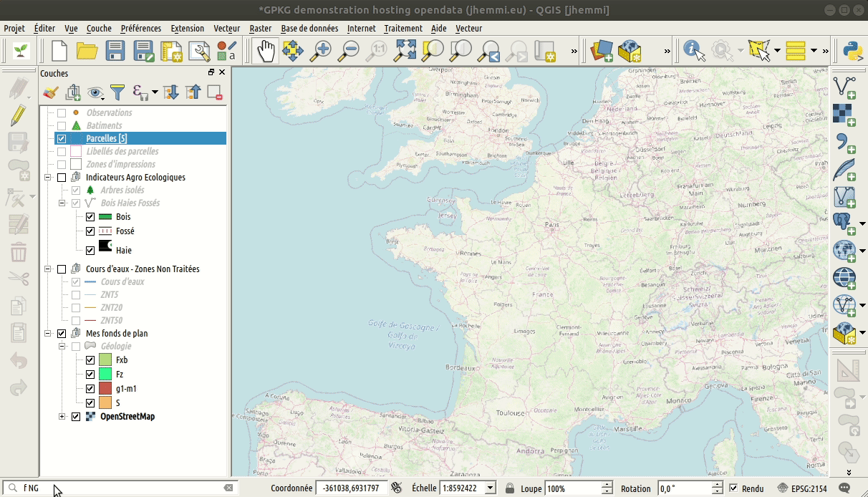This screenshot has height=497, width=868.
Task: Collapse the Mes fonds de plan group
Action: [48, 333]
